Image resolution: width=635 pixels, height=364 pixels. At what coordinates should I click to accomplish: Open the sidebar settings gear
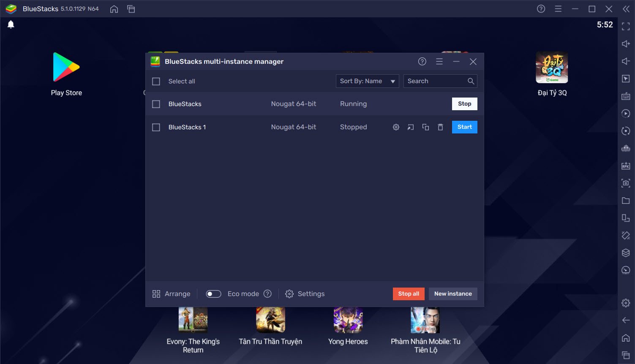pos(626,303)
